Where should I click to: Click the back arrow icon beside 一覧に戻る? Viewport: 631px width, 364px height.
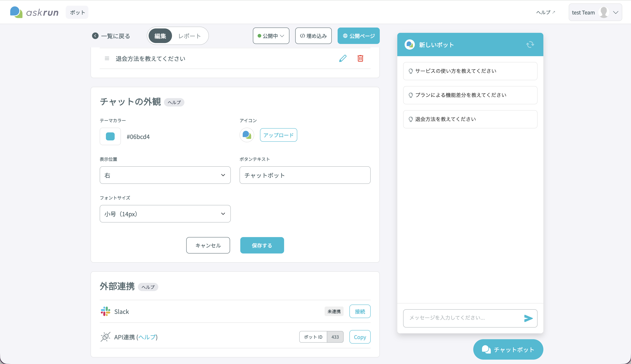click(x=95, y=36)
